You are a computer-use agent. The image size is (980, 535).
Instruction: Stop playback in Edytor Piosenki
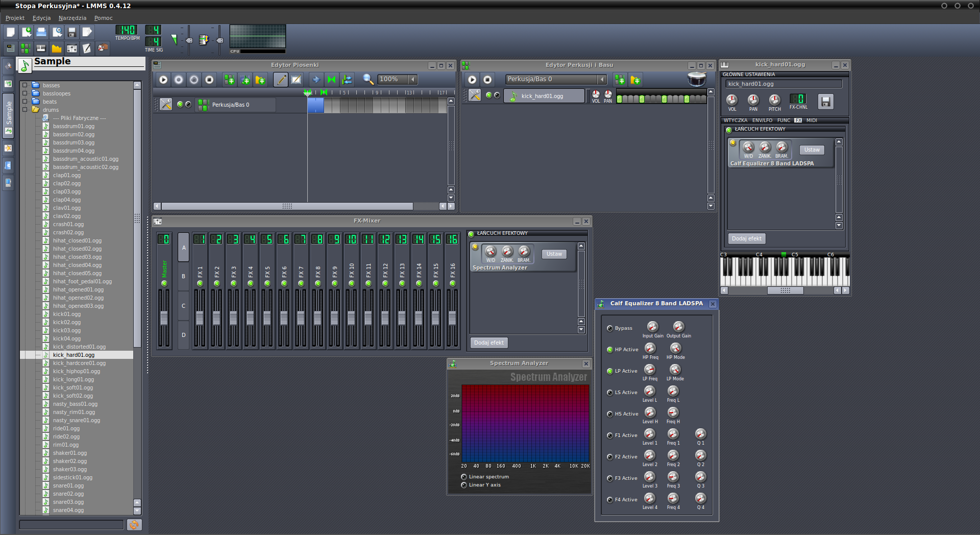click(x=209, y=80)
